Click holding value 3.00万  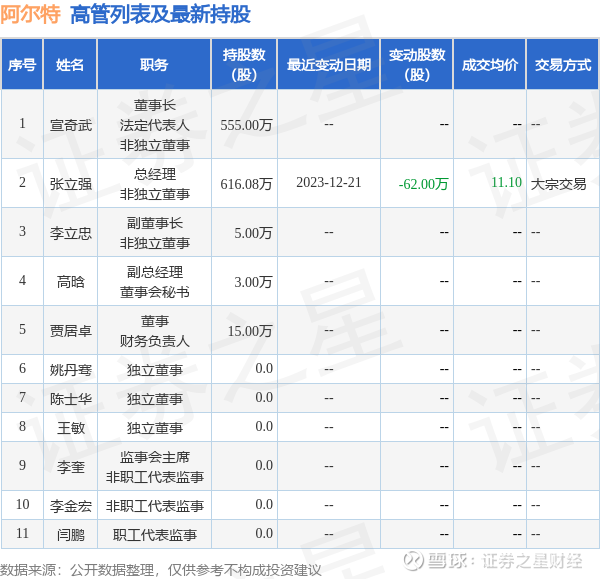(x=253, y=282)
